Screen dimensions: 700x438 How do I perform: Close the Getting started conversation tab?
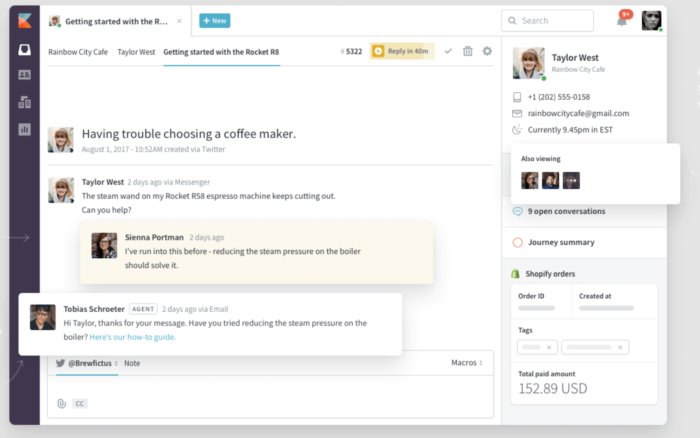(x=179, y=20)
